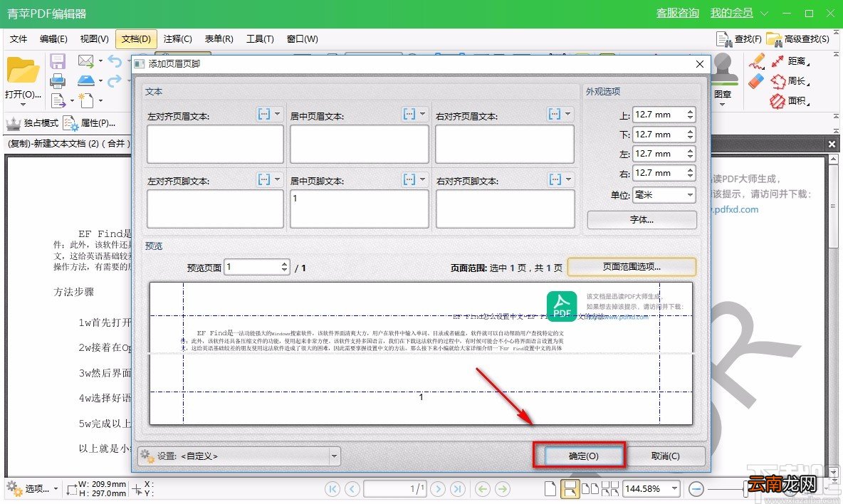Click the Properties (属性) button
Image resolution: width=843 pixels, height=504 pixels.
point(89,123)
